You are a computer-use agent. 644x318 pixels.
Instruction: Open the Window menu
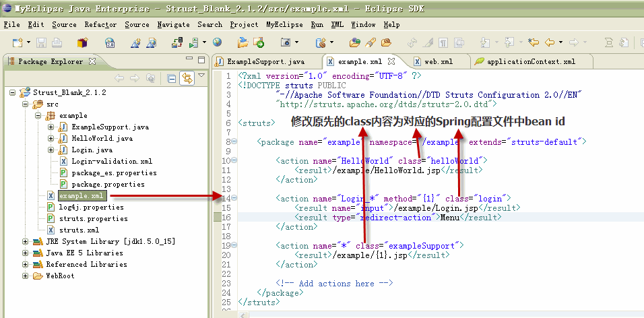point(364,25)
